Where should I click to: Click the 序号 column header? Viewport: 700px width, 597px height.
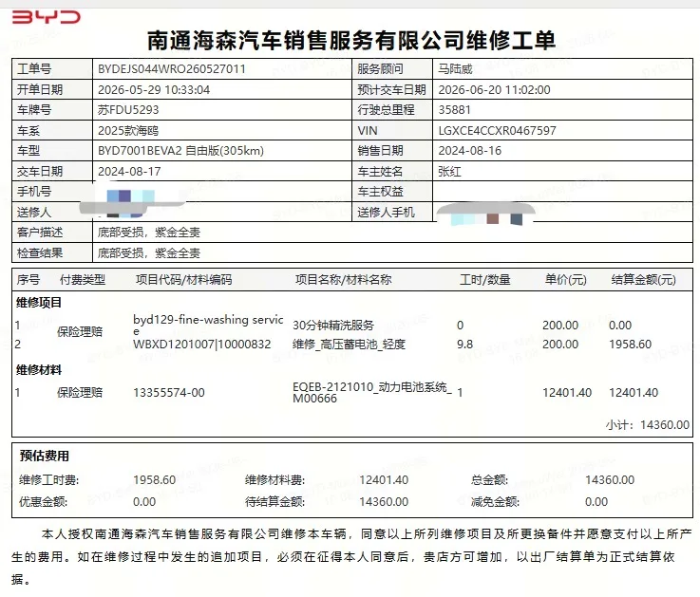(28, 280)
